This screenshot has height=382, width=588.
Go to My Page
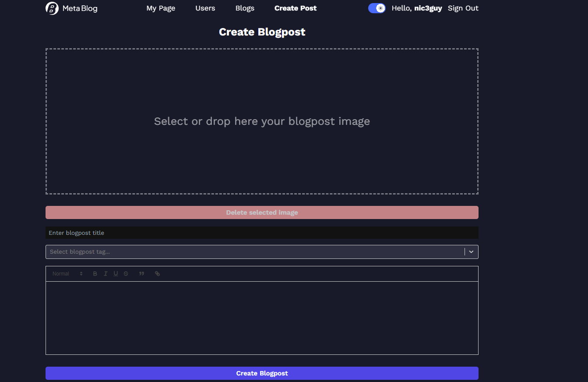161,8
